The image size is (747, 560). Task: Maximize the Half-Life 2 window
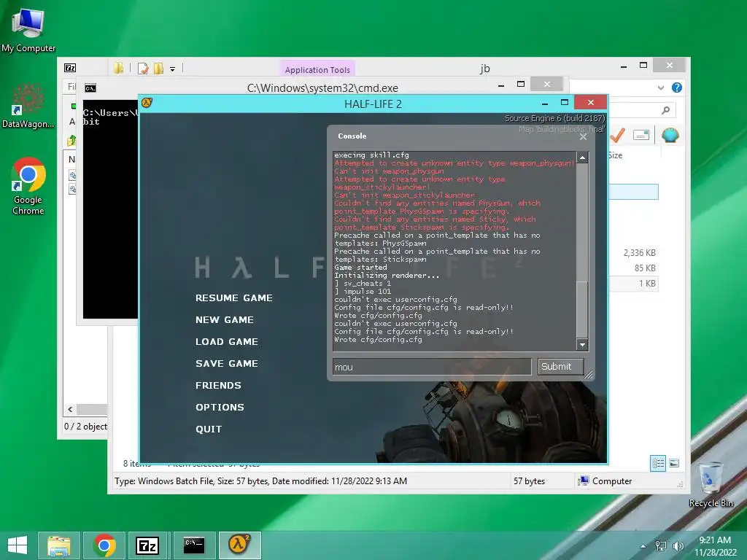[565, 102]
